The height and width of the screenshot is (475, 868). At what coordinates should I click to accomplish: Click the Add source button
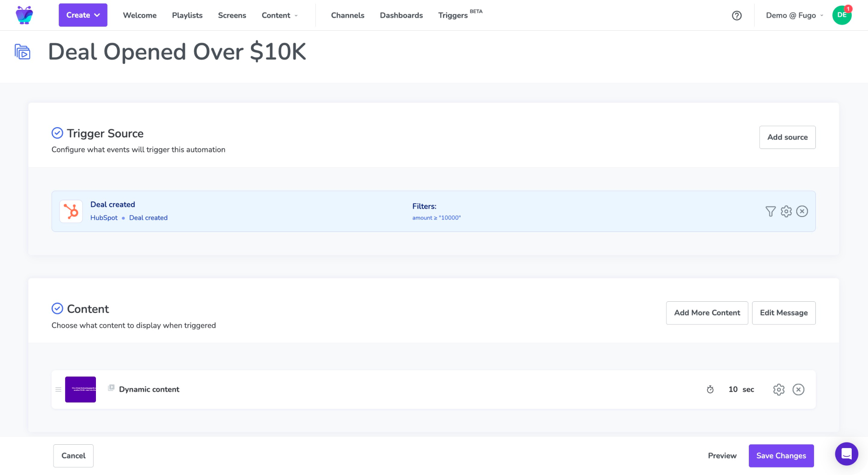(x=787, y=137)
